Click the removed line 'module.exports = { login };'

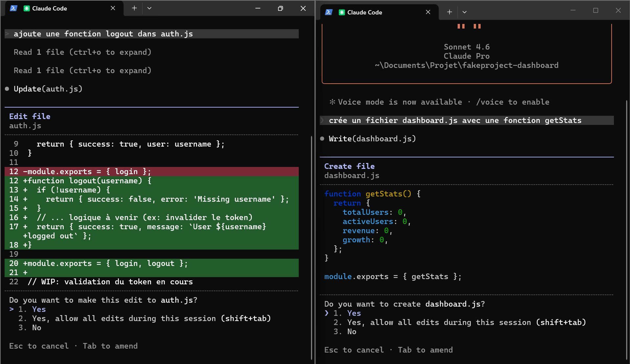click(152, 172)
